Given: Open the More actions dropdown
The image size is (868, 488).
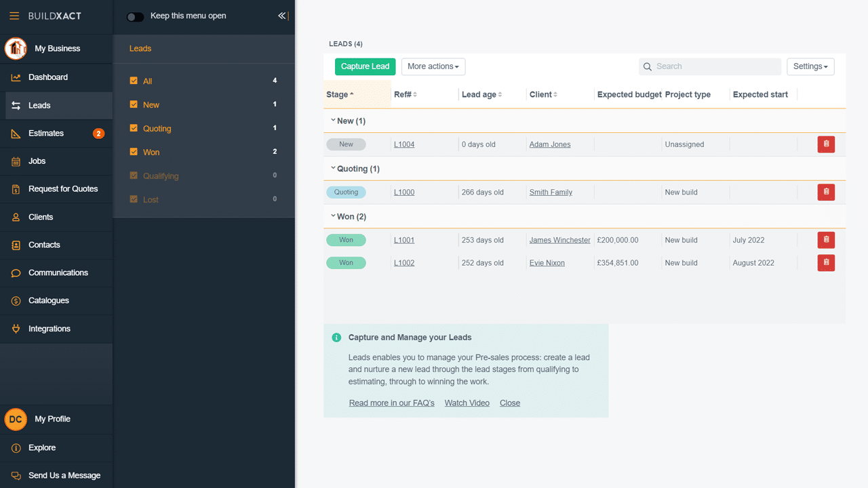Looking at the screenshot, I should (x=433, y=66).
